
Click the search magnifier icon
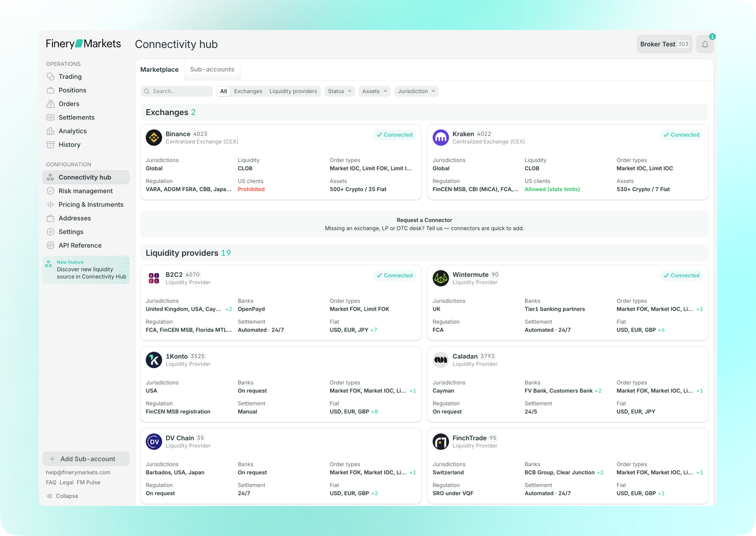coord(147,91)
